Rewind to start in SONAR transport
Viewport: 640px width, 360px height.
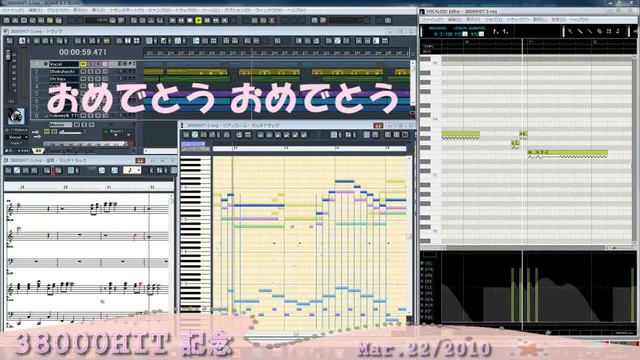click(x=173, y=20)
